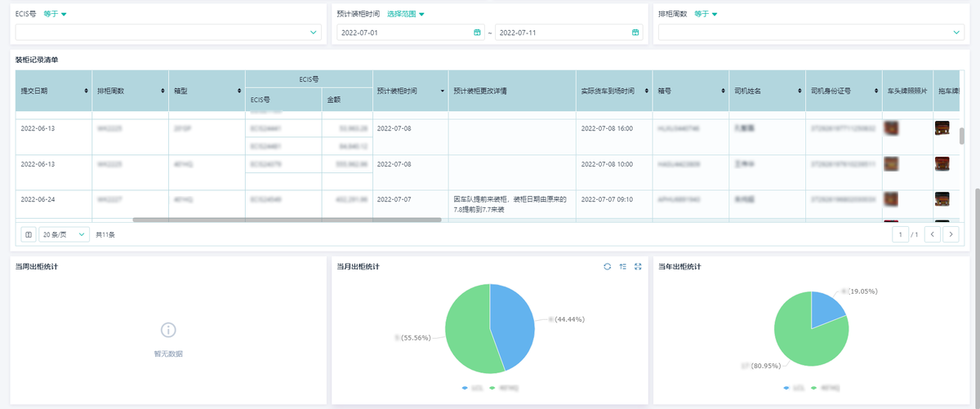Sort table by 提交日期 column
980x409 pixels.
coord(86,91)
